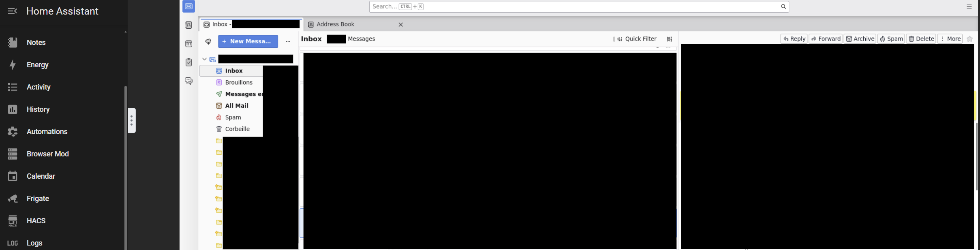Mark selected message as Spam

pos(891,39)
